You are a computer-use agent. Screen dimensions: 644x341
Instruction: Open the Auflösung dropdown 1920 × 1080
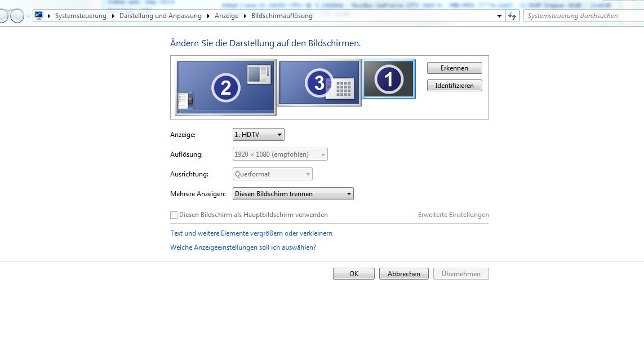pos(280,154)
